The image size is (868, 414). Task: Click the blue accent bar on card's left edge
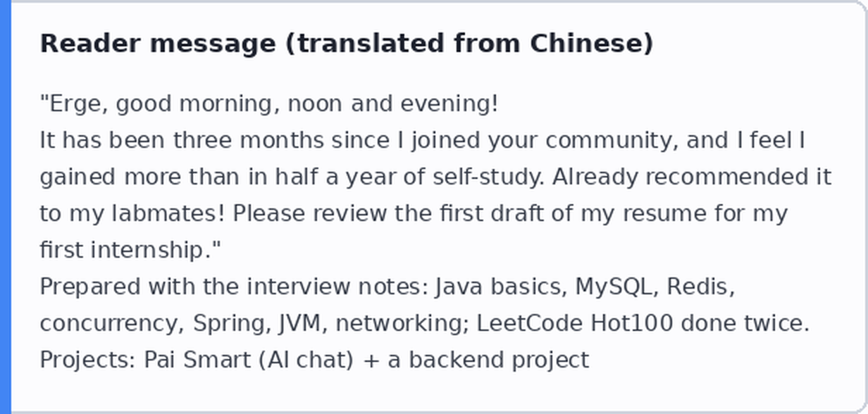pyautogui.click(x=6, y=207)
